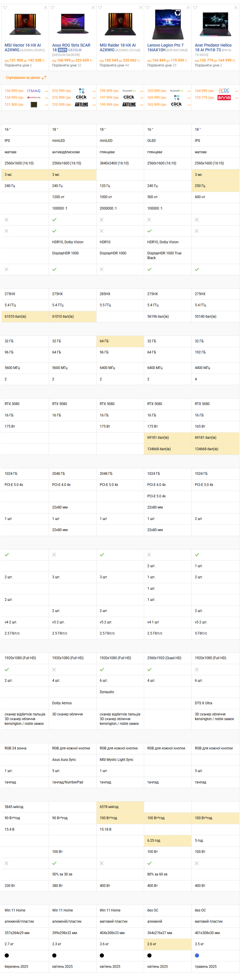Open the Telemart logo offer at 199 999 грн.
Image resolution: width=241 pixels, height=980 pixels.
pos(129,91)
